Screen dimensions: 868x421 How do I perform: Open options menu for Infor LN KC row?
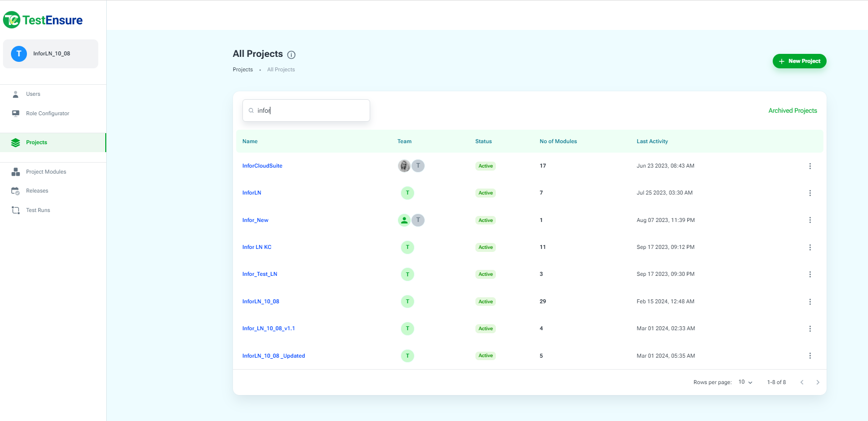click(810, 247)
